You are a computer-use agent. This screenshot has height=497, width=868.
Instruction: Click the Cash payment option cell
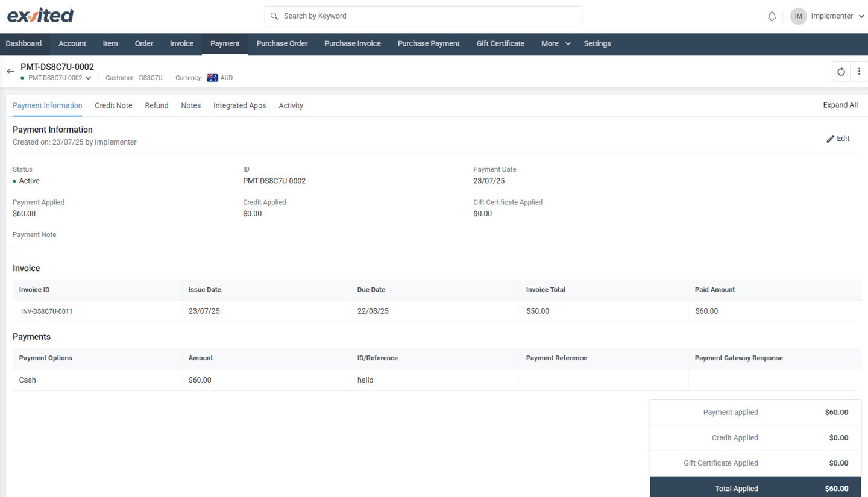pos(97,380)
